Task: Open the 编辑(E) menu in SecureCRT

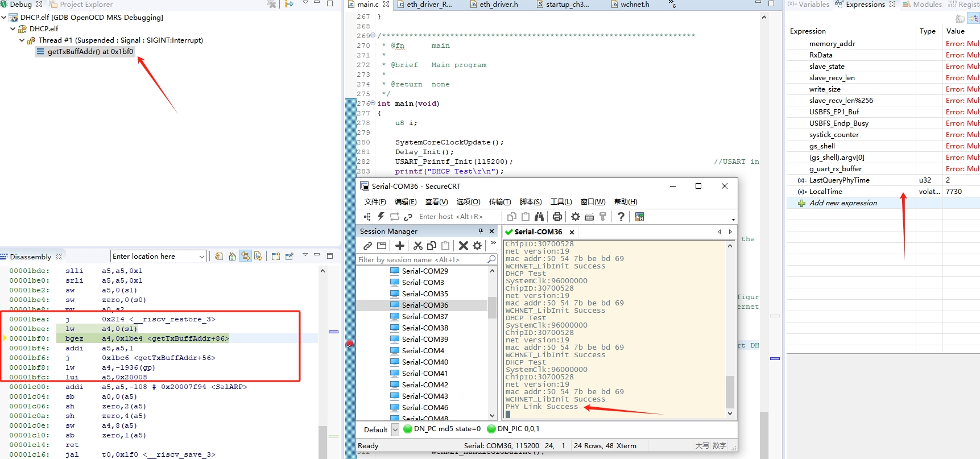Action: click(406, 201)
